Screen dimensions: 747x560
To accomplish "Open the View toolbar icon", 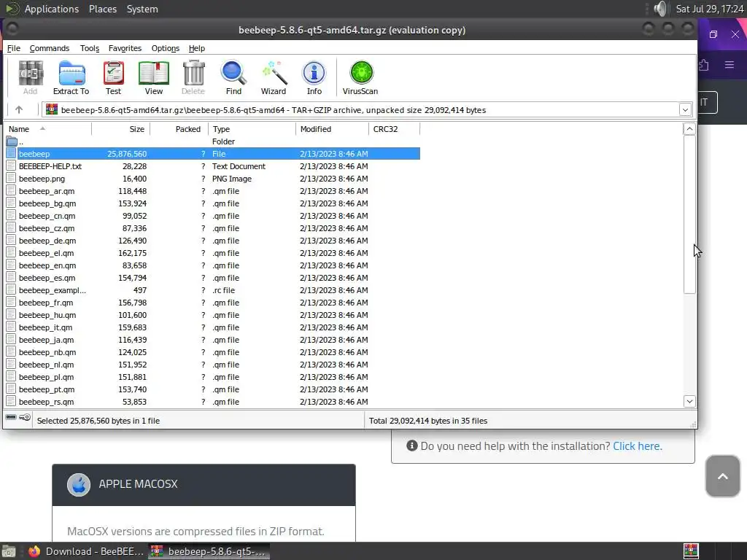I will pos(153,77).
